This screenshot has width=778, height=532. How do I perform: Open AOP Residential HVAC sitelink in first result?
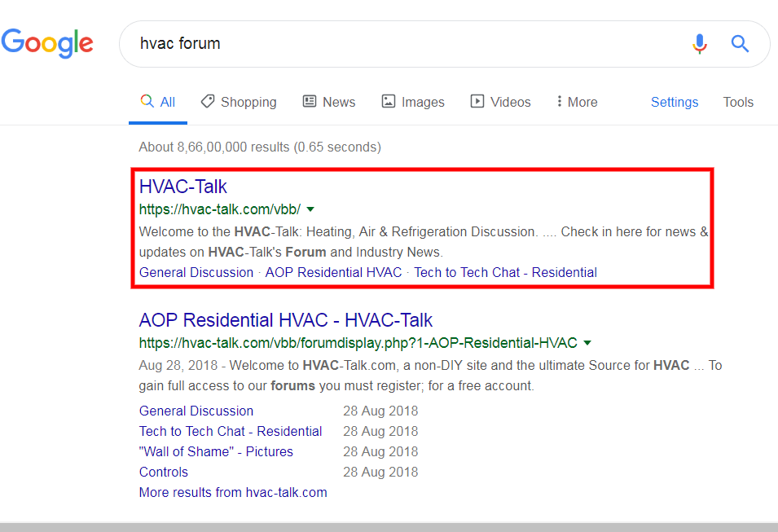333,272
